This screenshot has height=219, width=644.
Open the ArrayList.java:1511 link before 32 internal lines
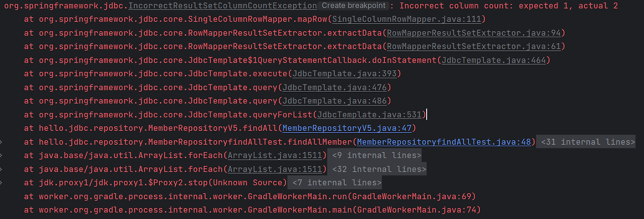[275, 169]
